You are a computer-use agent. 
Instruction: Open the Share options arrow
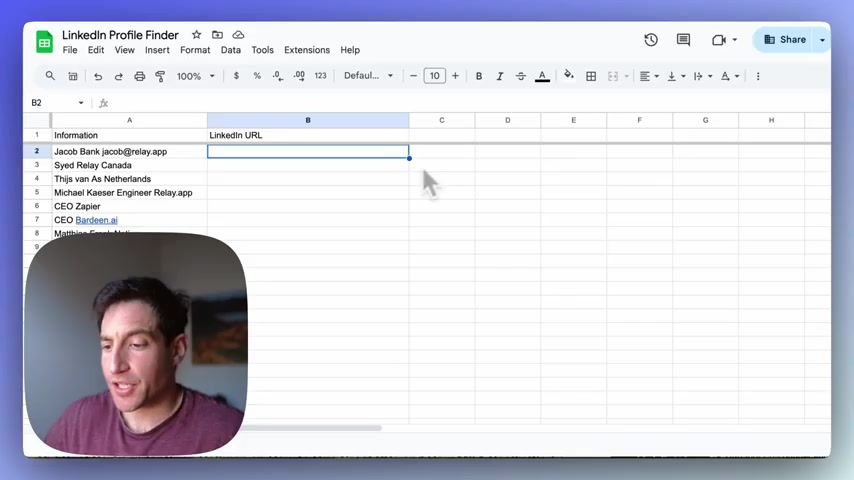coord(822,40)
